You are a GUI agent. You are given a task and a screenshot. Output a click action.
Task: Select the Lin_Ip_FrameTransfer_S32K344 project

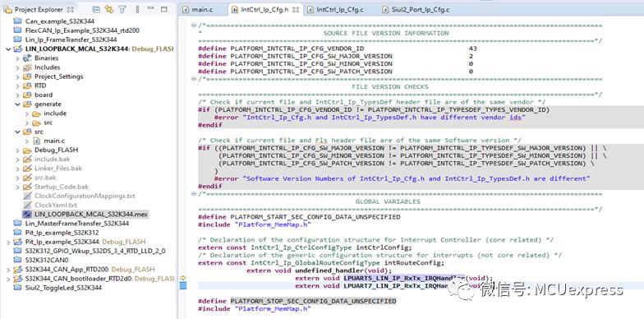71,39
